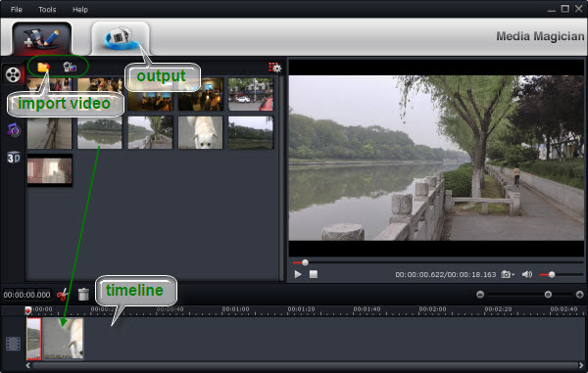Click the camcorder capture icon
Image resolution: width=588 pixels, height=373 pixels.
70,67
